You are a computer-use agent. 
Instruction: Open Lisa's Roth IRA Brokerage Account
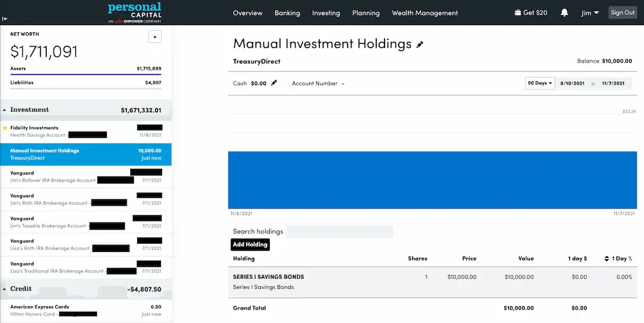click(86, 244)
